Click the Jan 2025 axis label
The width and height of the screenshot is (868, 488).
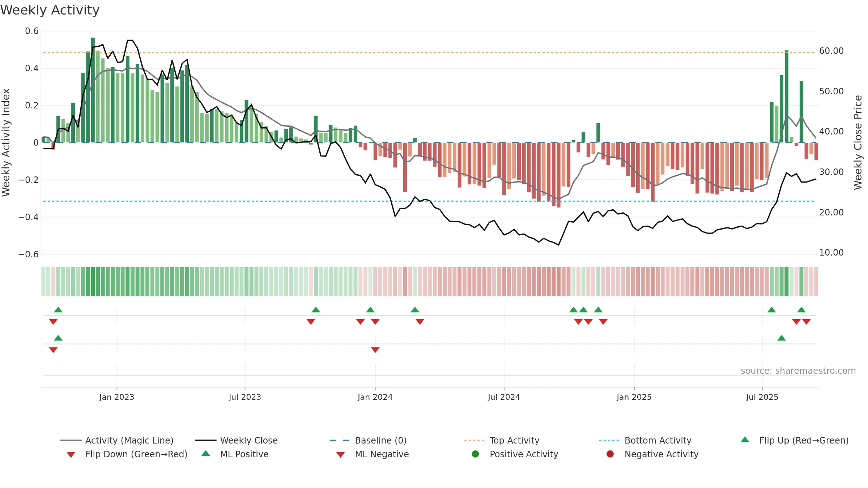coord(634,397)
